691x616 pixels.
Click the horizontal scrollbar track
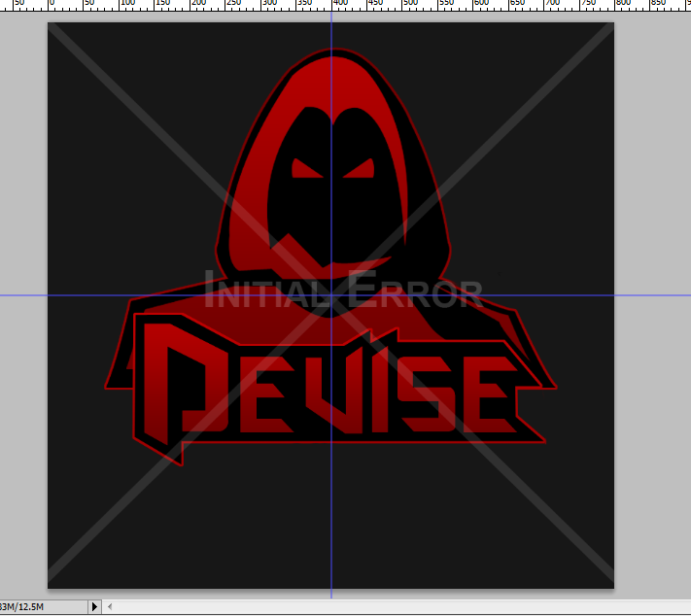tap(389, 607)
